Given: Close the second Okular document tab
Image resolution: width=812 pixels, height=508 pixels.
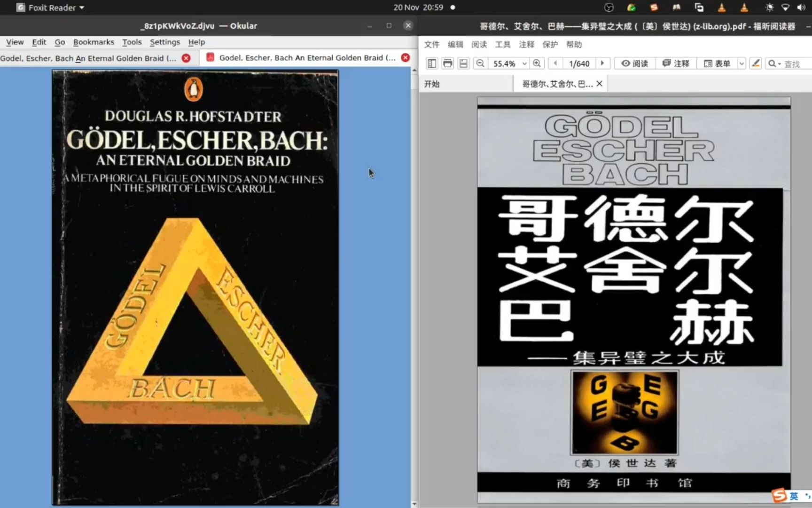Looking at the screenshot, I should pos(405,57).
